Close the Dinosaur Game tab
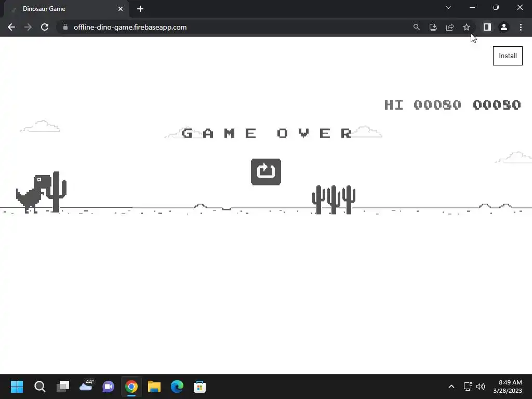 click(121, 9)
